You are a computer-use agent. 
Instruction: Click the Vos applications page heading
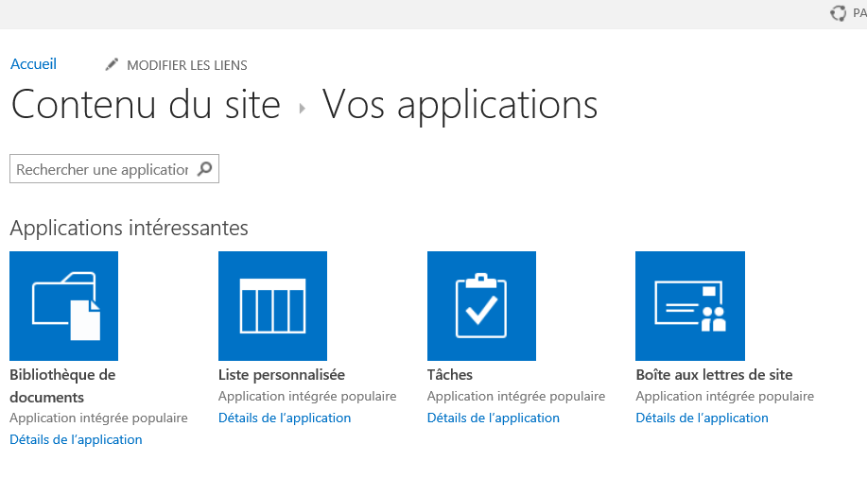460,104
